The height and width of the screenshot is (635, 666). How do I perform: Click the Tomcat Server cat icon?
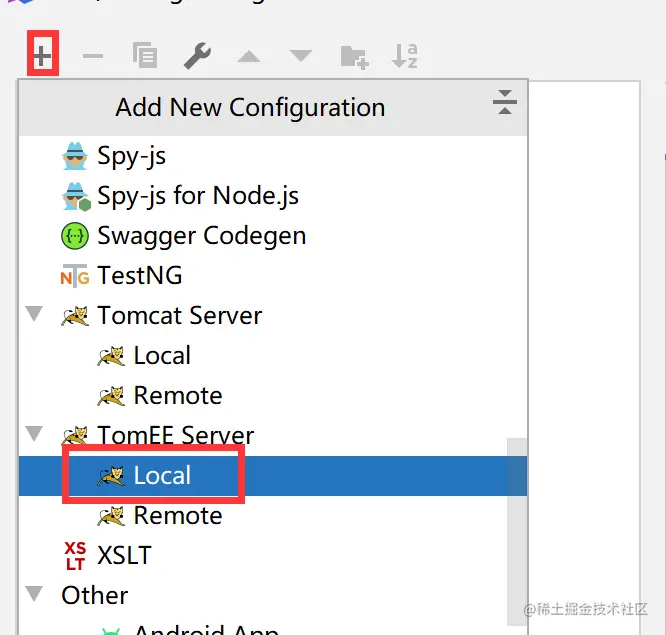(x=75, y=316)
